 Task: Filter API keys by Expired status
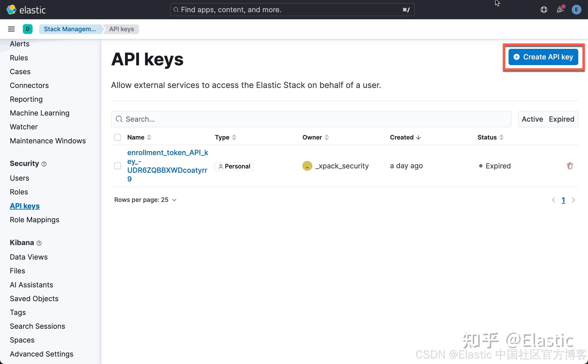coord(561,119)
